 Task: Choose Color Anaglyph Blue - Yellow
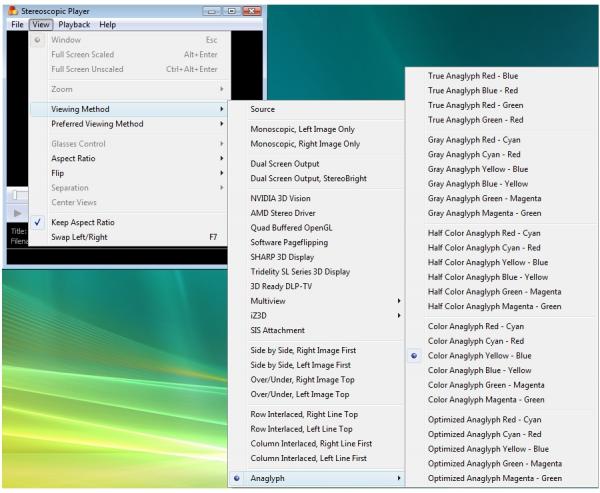[501, 370]
